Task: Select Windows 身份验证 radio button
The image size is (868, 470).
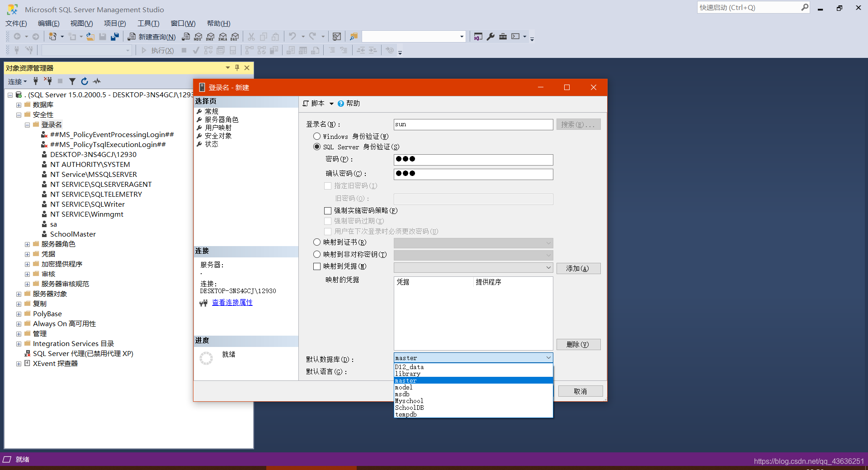Action: (x=317, y=136)
